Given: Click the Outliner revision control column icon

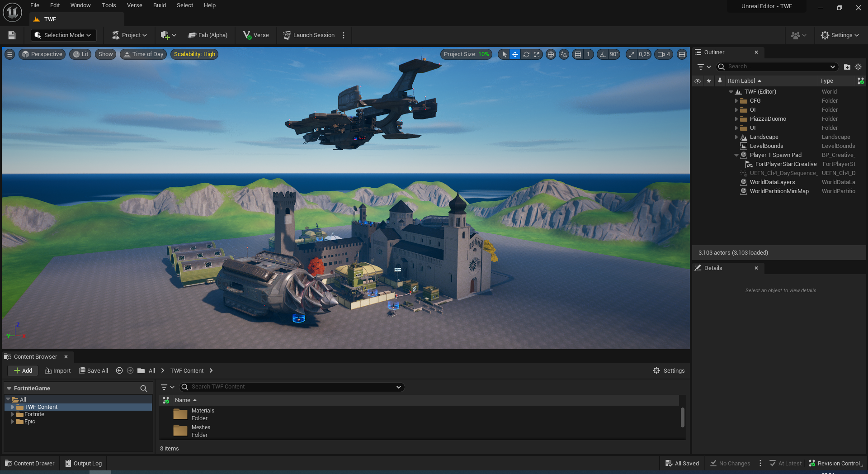Looking at the screenshot, I should [x=861, y=81].
